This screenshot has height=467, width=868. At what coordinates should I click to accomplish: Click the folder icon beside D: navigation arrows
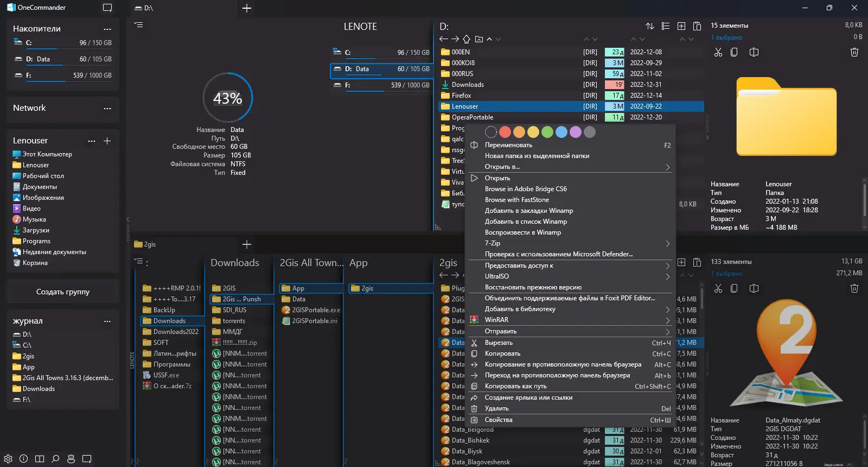coord(478,39)
